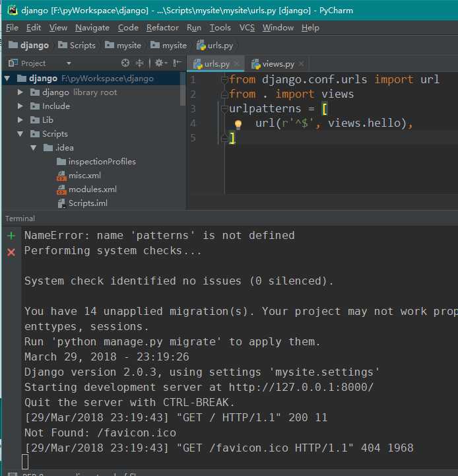Click the Project tool window icon
The image size is (458, 476).
click(x=13, y=63)
